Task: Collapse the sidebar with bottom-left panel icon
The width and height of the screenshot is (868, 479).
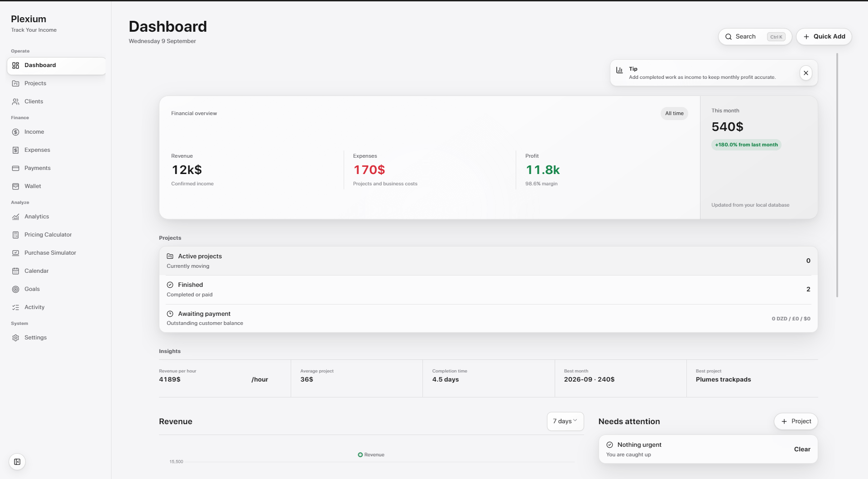Action: point(17,462)
